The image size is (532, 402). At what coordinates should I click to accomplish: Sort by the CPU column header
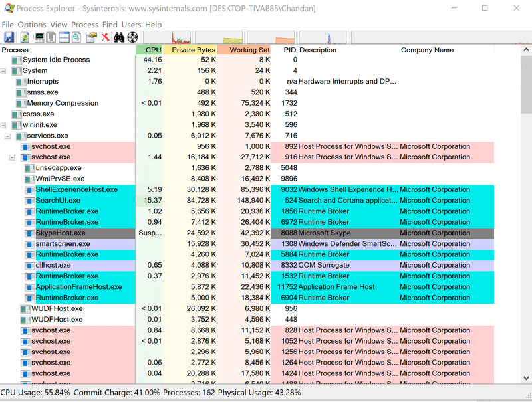pyautogui.click(x=149, y=50)
